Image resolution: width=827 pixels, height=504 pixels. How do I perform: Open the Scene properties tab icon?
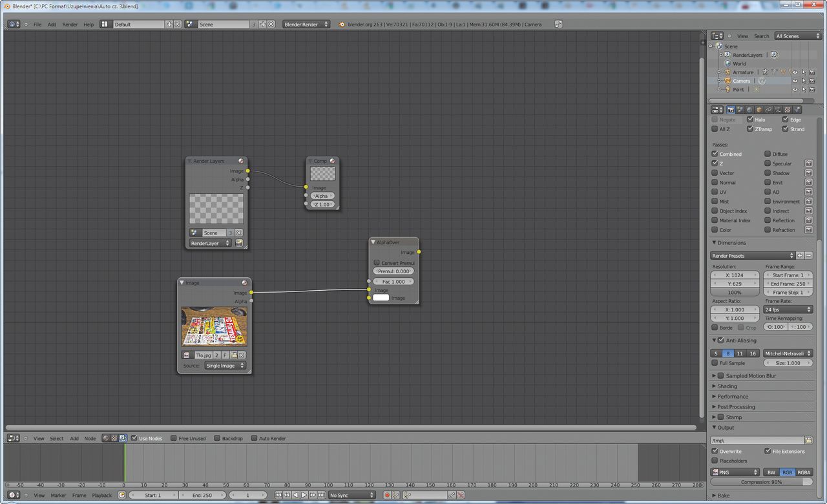pyautogui.click(x=740, y=110)
